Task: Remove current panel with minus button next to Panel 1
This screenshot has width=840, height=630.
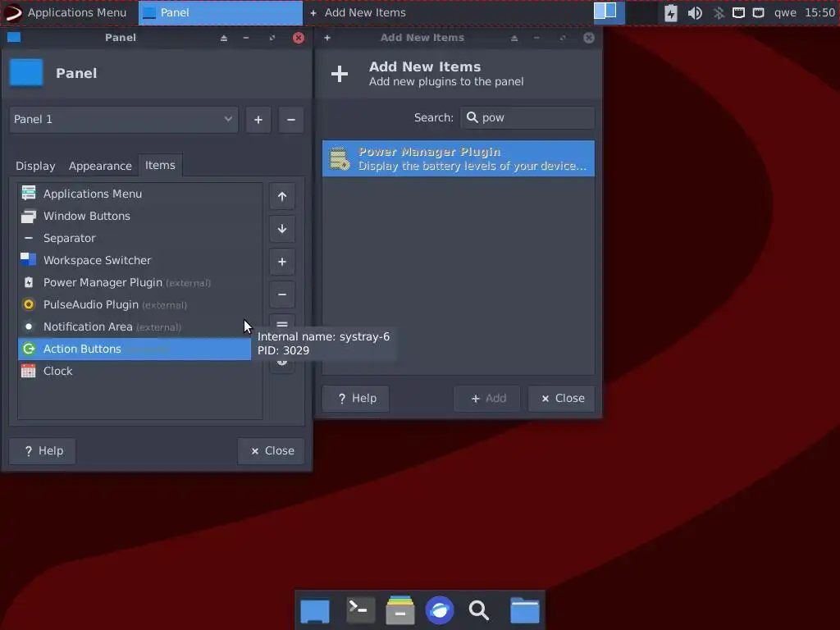Action: (291, 120)
